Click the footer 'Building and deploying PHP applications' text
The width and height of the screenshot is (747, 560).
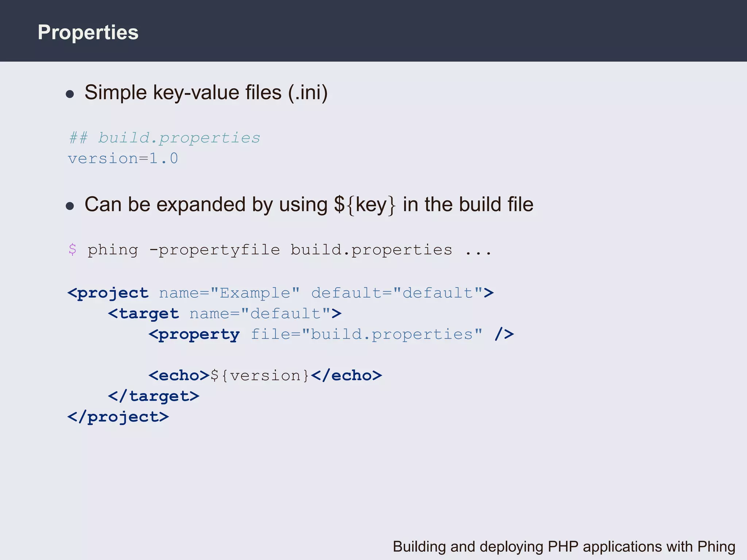[564, 547]
